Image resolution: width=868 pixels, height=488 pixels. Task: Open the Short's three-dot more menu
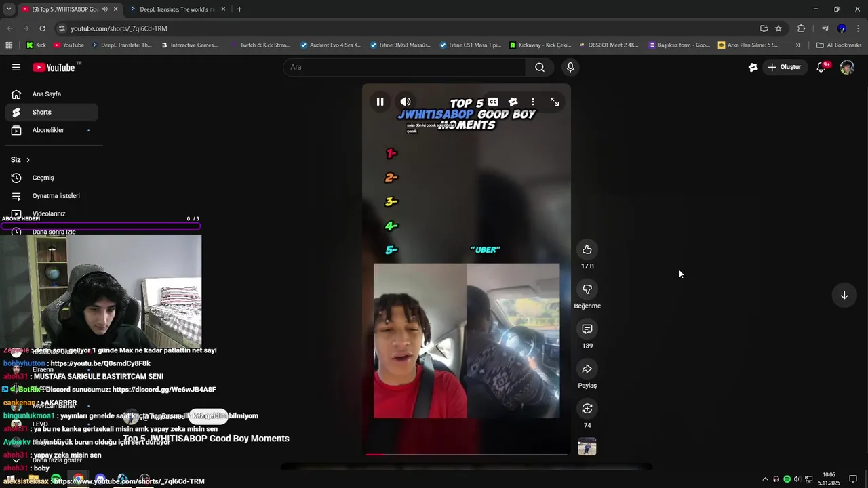pyautogui.click(x=533, y=102)
